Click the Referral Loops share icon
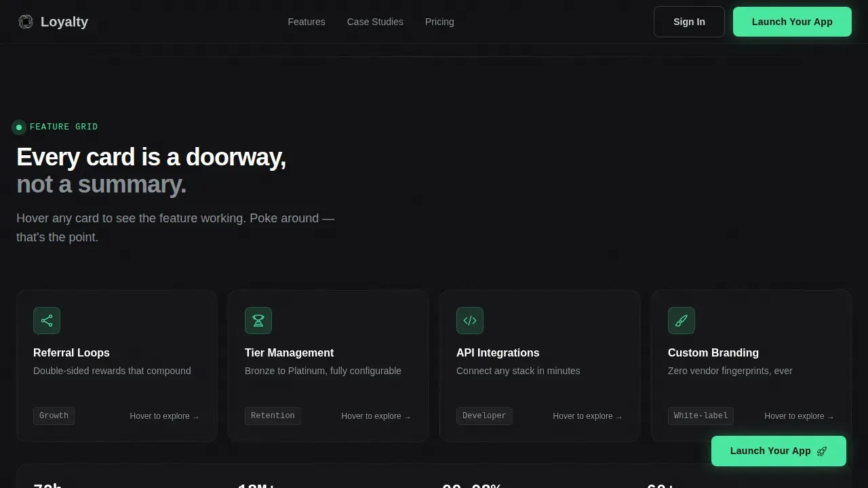 pos(47,321)
